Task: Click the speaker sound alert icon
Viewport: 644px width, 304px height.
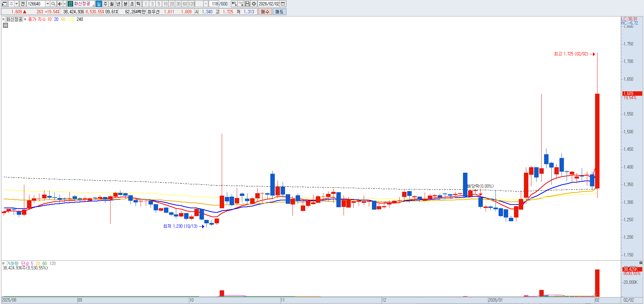Action: click(x=60, y=4)
